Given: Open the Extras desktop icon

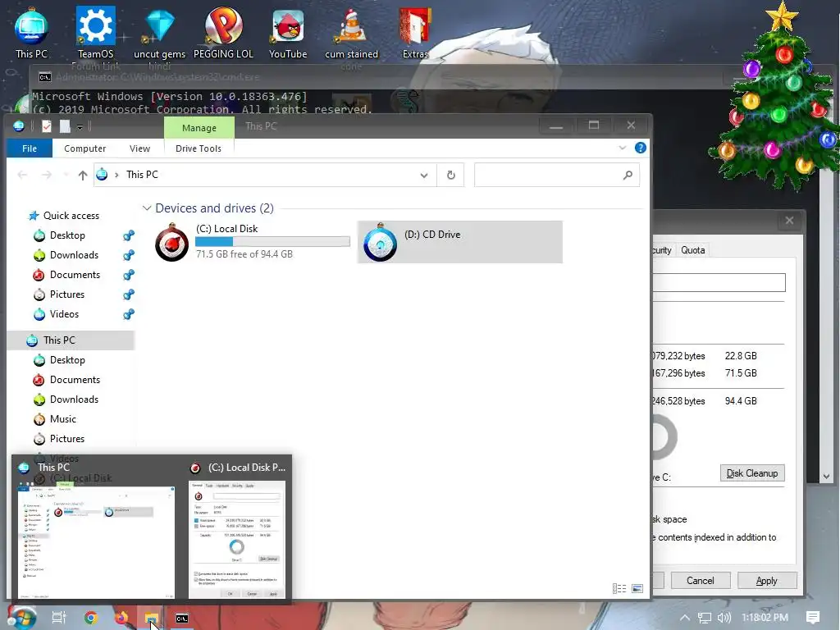Looking at the screenshot, I should 415,33.
